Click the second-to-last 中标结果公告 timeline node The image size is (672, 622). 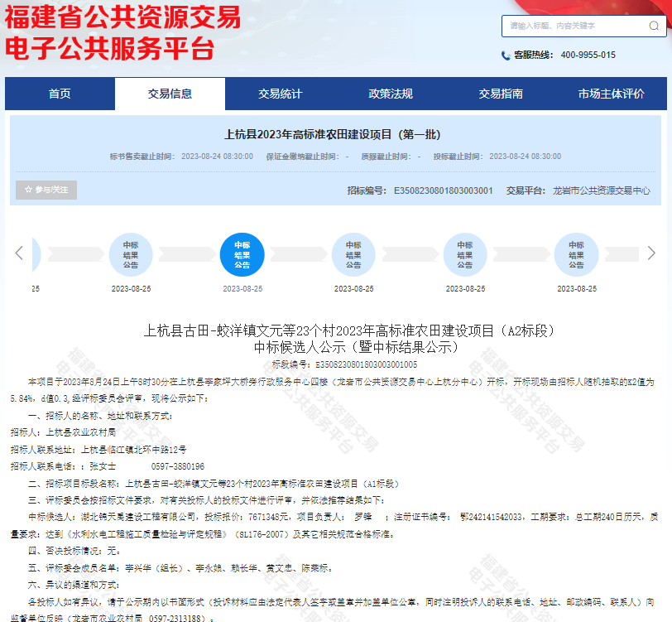(x=464, y=254)
